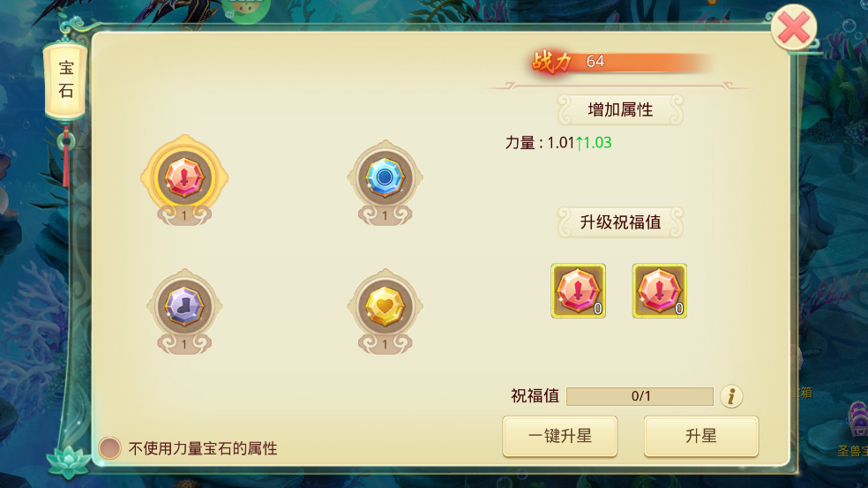This screenshot has height=488, width=868.
Task: Open the 宝石 side tab
Action: (65, 80)
